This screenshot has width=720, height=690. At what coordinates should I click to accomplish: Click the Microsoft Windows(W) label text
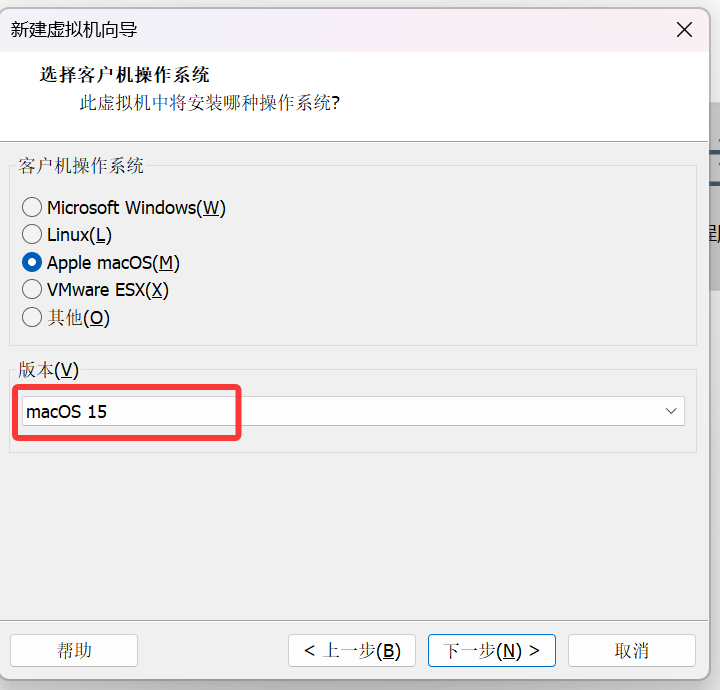point(136,208)
